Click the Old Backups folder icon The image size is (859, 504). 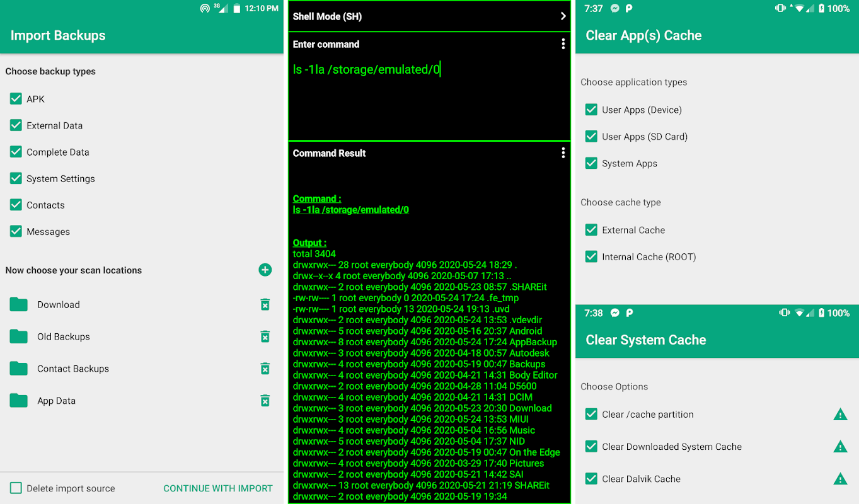(19, 337)
